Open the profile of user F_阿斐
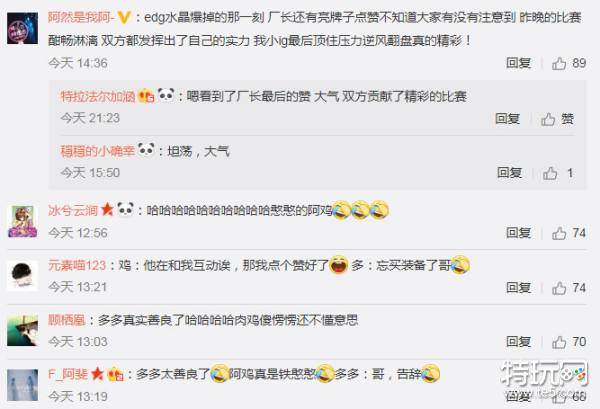 point(68,374)
